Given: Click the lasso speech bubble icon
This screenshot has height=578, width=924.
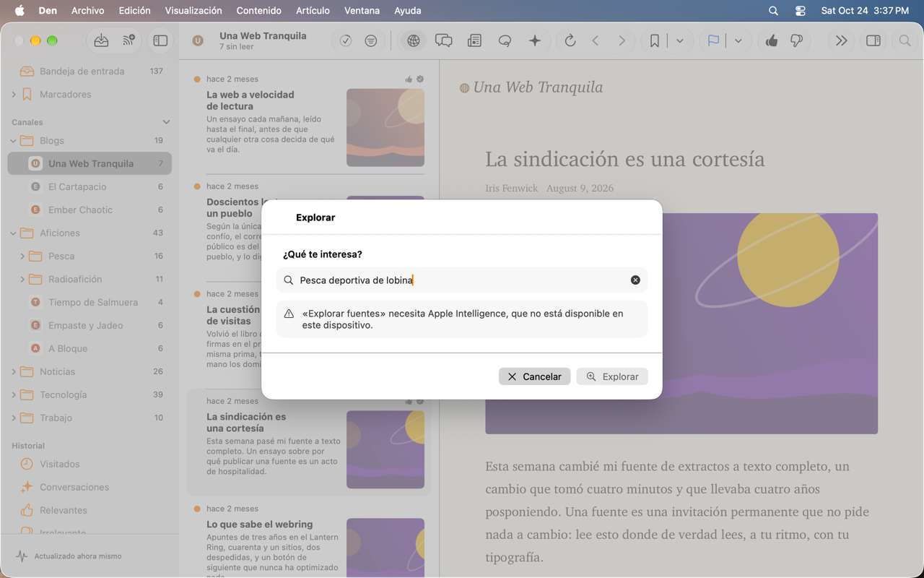Looking at the screenshot, I should click(x=505, y=41).
